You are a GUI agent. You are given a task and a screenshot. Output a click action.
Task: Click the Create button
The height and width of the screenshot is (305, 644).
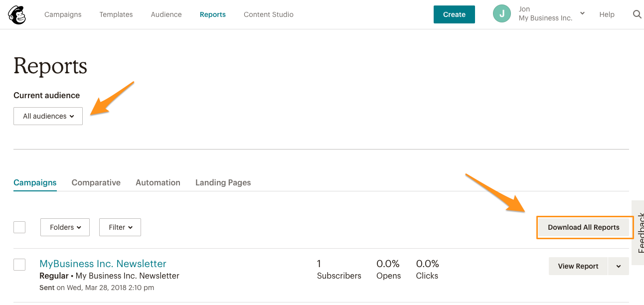click(454, 14)
